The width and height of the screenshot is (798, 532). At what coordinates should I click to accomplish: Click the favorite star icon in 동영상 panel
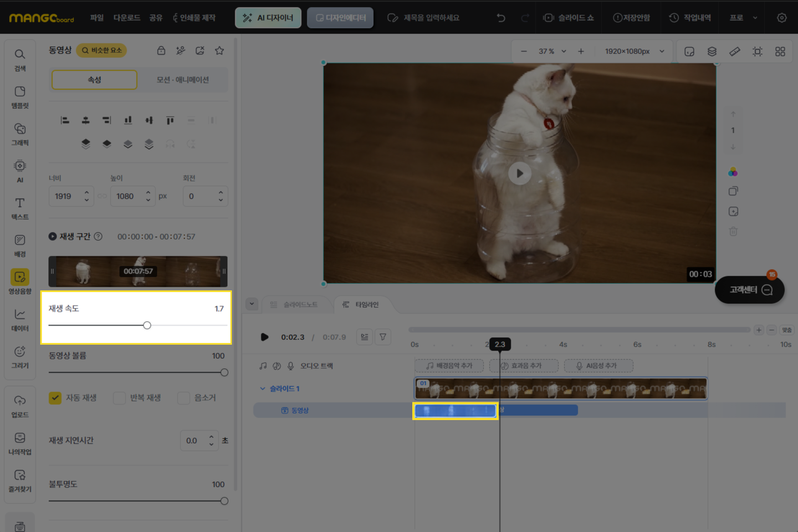(219, 50)
